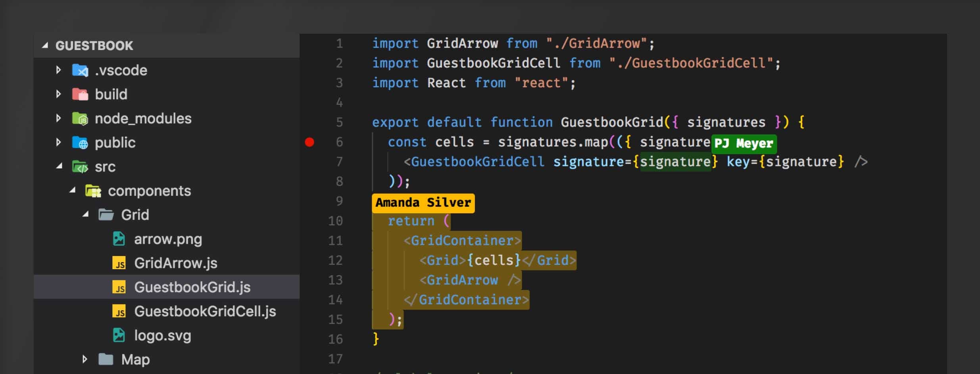Click the JS icon beside GridArrow.js
The width and height of the screenshot is (980, 374).
pos(119,264)
